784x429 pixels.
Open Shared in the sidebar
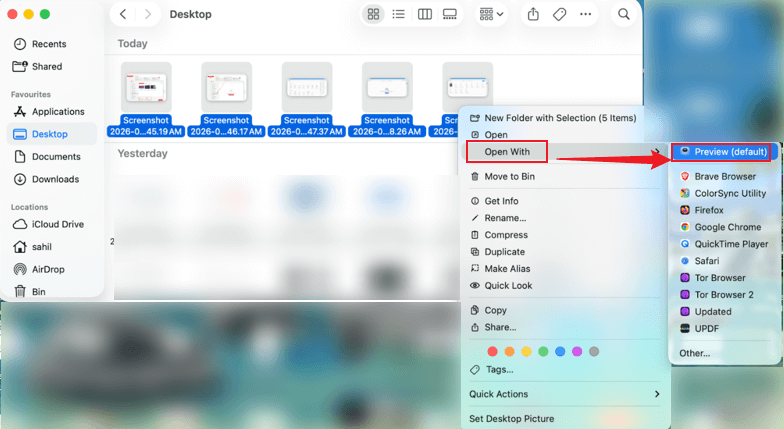click(46, 66)
